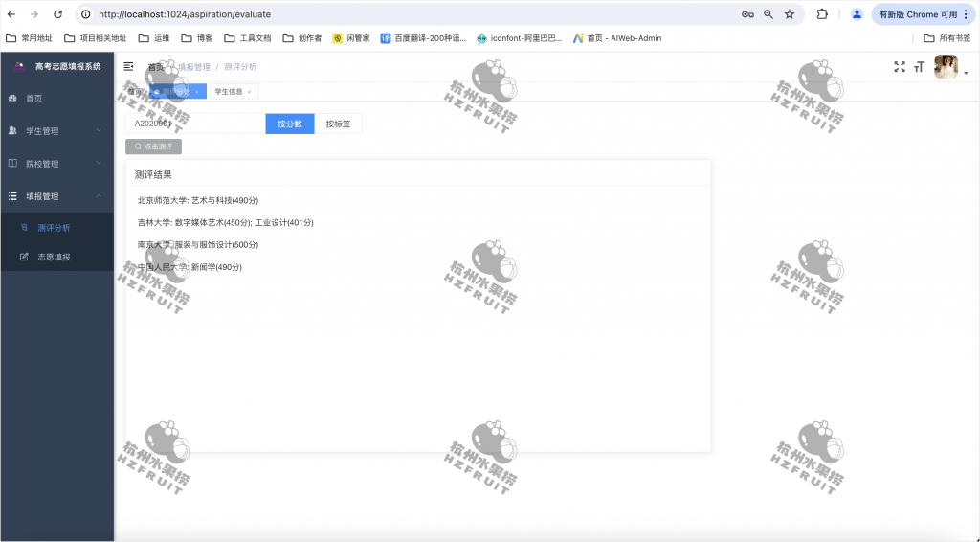
Task: Reload the page with refresh icon
Action: coord(57,14)
